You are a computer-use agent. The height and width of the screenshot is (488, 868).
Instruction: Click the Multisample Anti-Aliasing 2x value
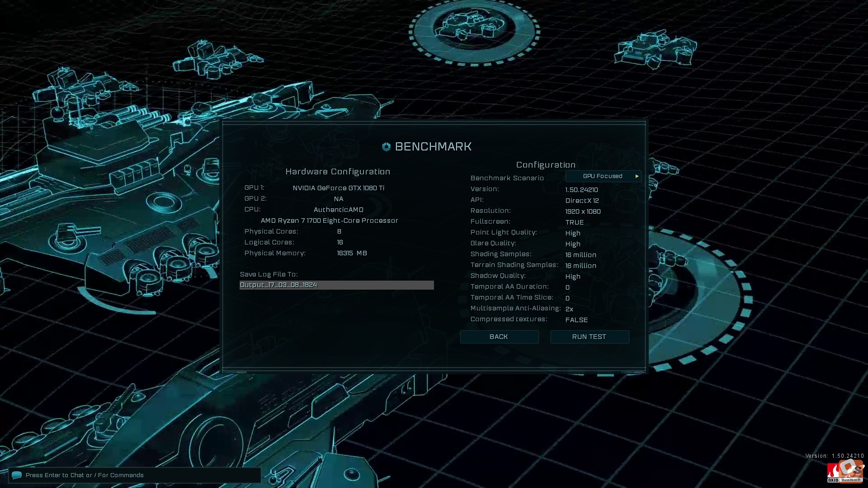tap(569, 309)
